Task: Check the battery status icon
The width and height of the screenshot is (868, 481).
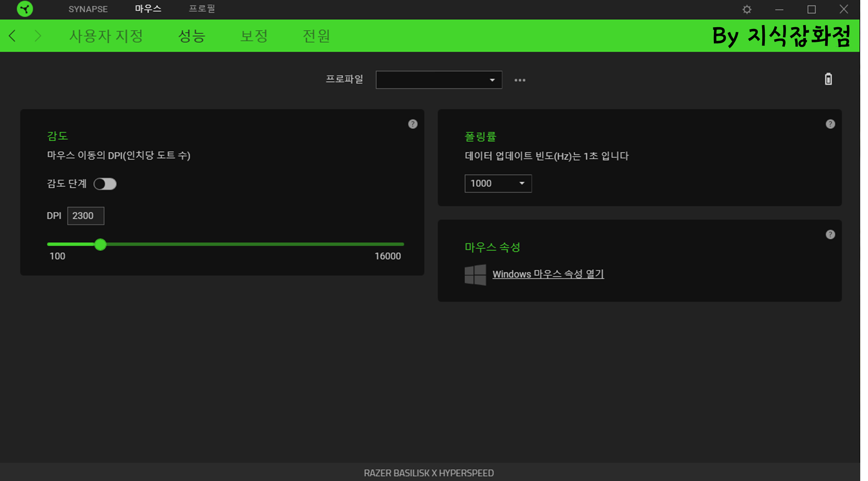Action: click(828, 79)
